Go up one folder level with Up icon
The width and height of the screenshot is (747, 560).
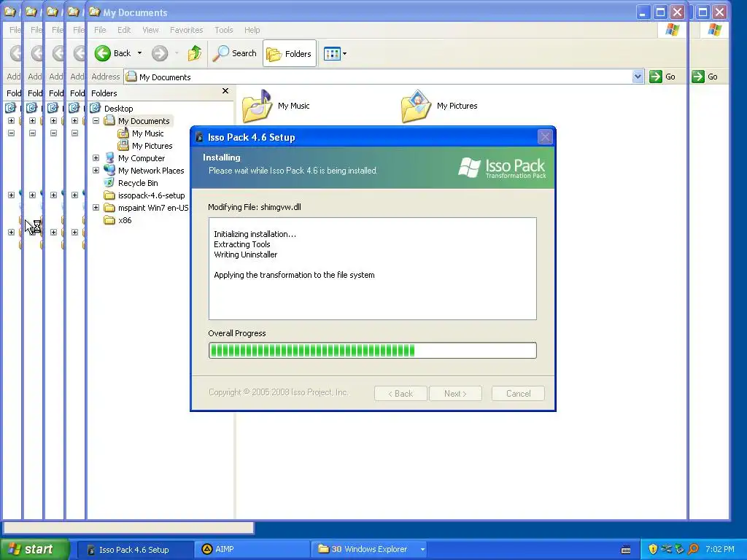[194, 53]
